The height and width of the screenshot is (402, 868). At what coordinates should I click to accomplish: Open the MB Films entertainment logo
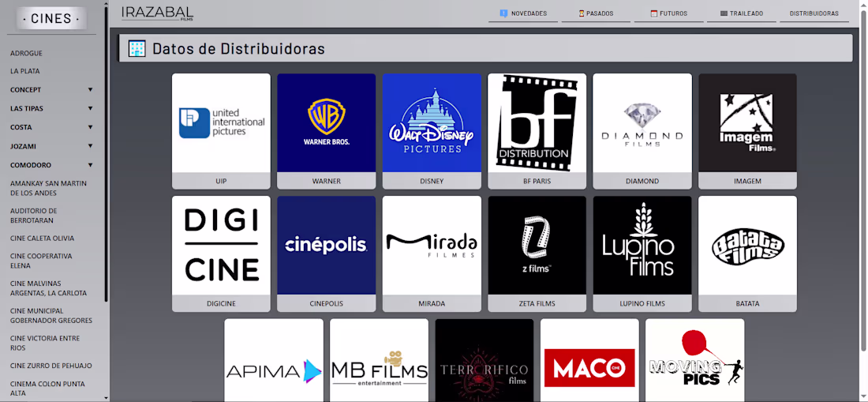[x=380, y=360]
